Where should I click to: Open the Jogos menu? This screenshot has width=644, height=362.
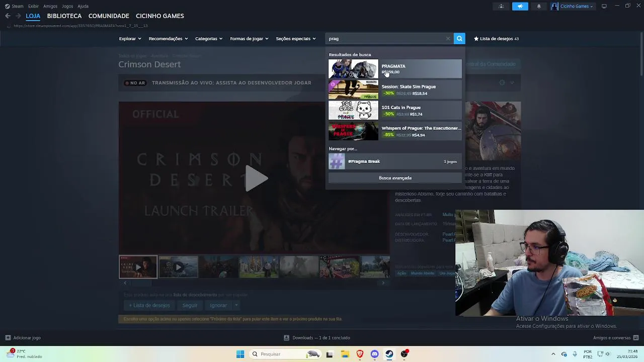pyautogui.click(x=67, y=6)
